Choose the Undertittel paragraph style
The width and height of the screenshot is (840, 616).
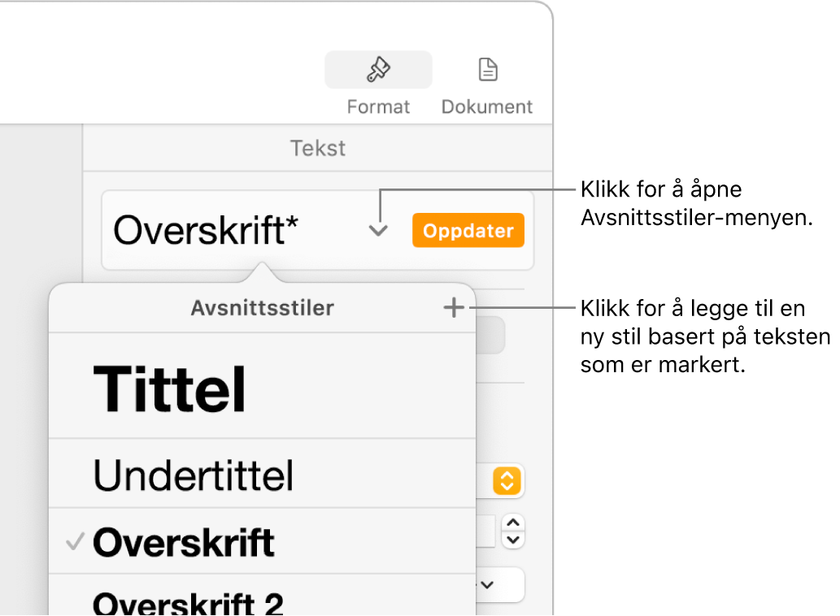(x=262, y=474)
